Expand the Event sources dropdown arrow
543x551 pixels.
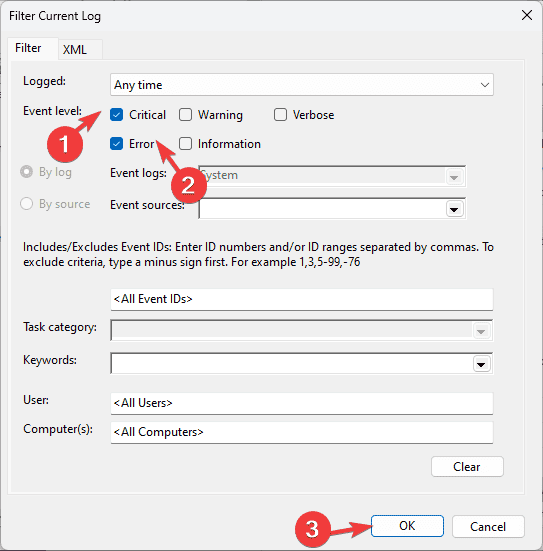coord(454,209)
